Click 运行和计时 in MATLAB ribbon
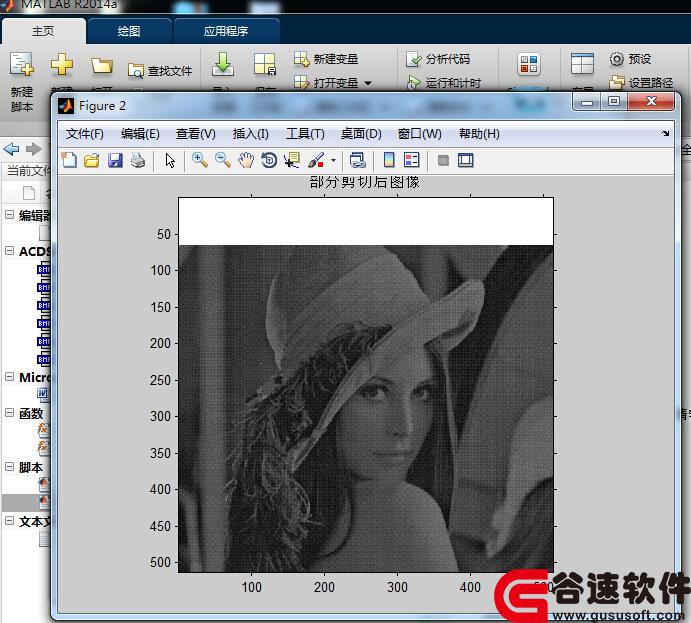This screenshot has height=623, width=691. click(x=444, y=83)
